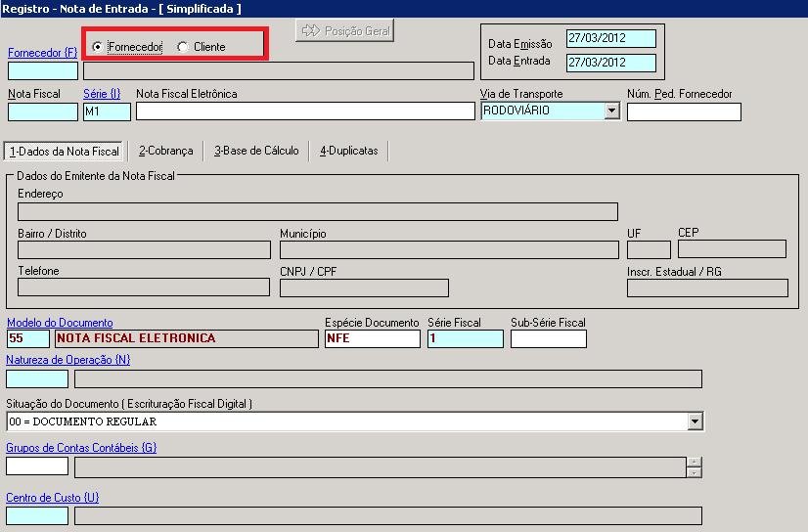Click the Natureza de Operação {N} link
Viewport: 808px width, 532px height.
[68, 360]
